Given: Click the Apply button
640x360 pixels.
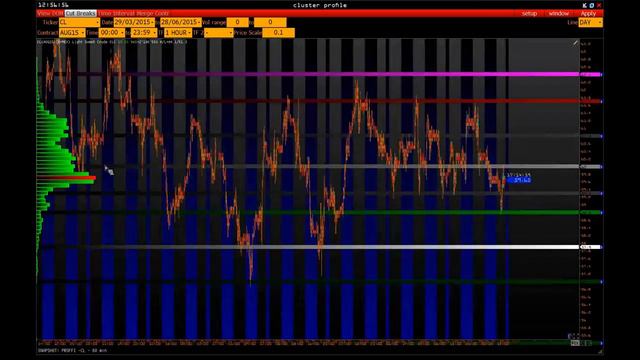Looking at the screenshot, I should point(588,13).
